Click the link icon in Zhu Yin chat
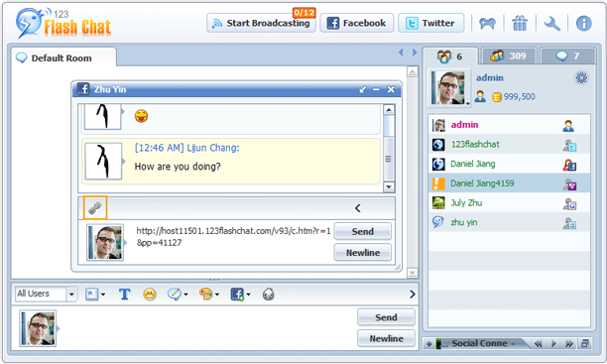 95,208
